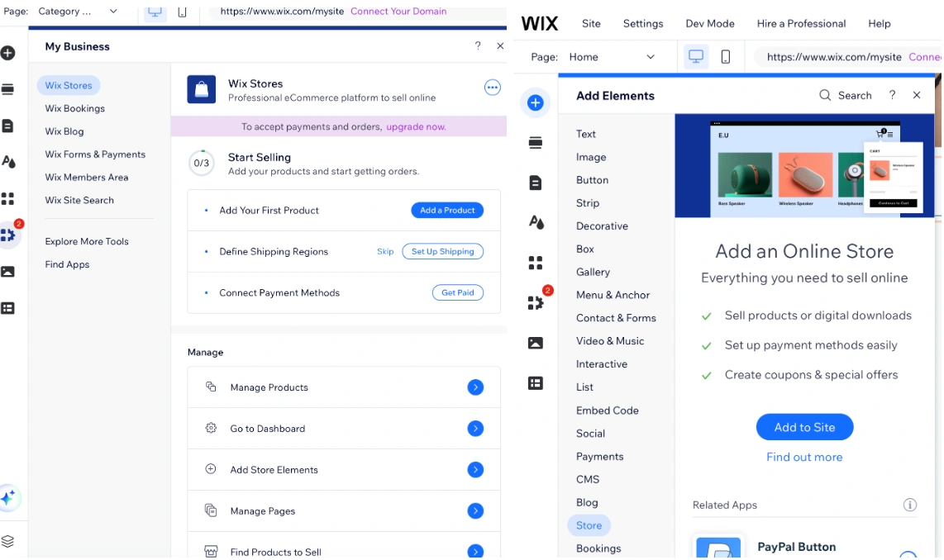Open Pages icon in left editor sidebar
The image size is (944, 560).
click(7, 126)
